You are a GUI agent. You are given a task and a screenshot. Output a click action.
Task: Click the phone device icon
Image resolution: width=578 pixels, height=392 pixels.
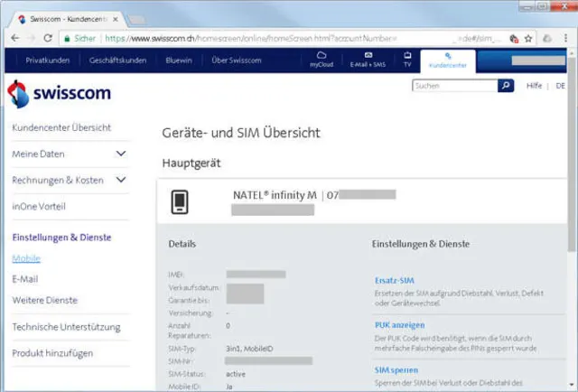pos(179,202)
